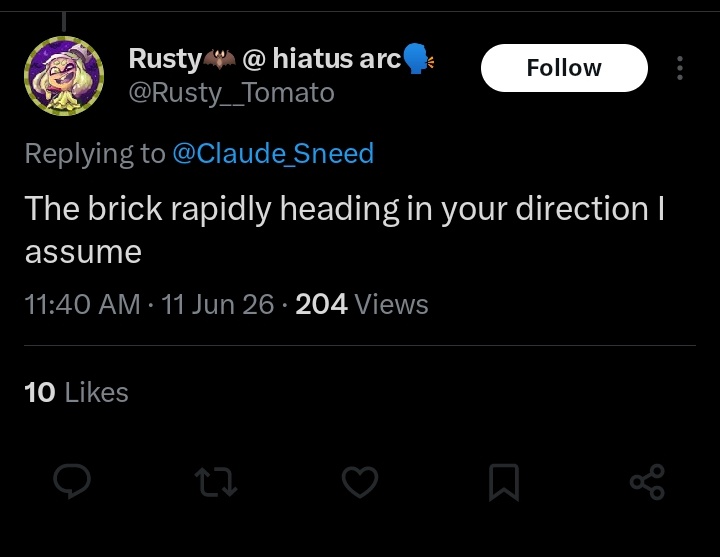Visit the @Rusty__Tomato handle

click(x=231, y=93)
